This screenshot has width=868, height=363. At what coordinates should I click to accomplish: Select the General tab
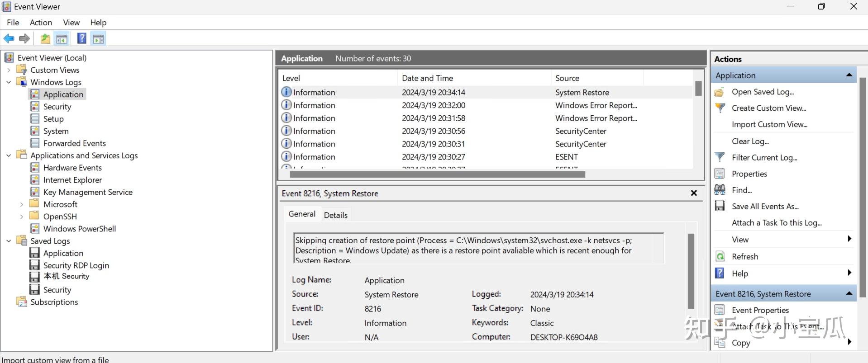(x=302, y=214)
